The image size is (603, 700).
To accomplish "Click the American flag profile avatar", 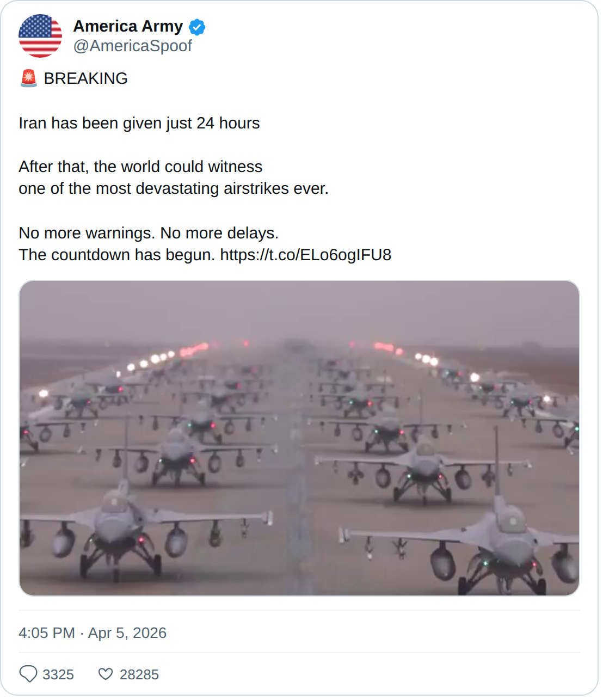I will click(x=40, y=36).
